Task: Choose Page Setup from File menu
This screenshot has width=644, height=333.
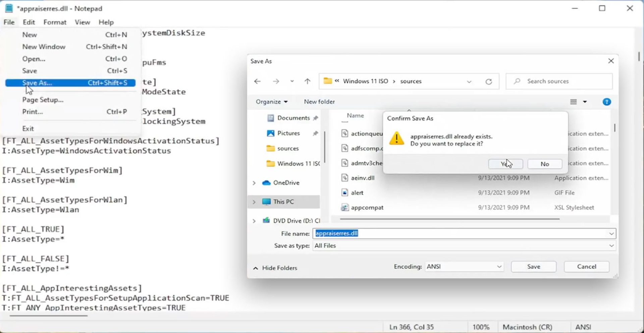Action: coord(43,100)
